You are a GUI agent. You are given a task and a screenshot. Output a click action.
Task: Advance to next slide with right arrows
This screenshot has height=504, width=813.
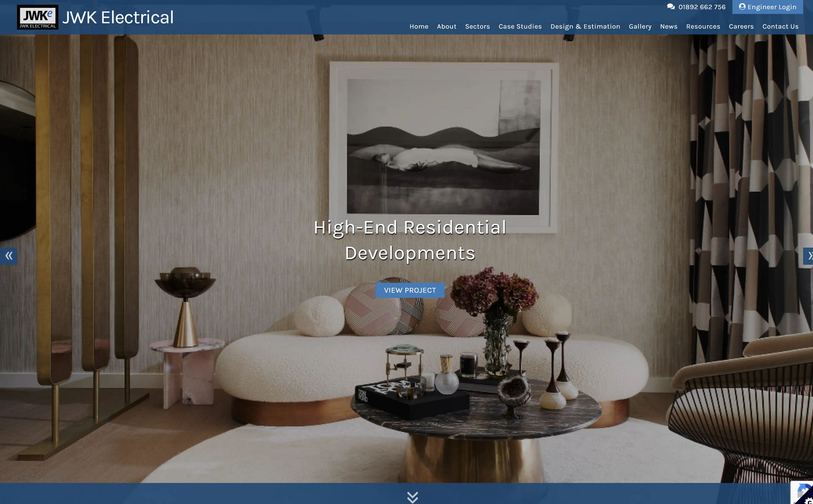tap(808, 256)
